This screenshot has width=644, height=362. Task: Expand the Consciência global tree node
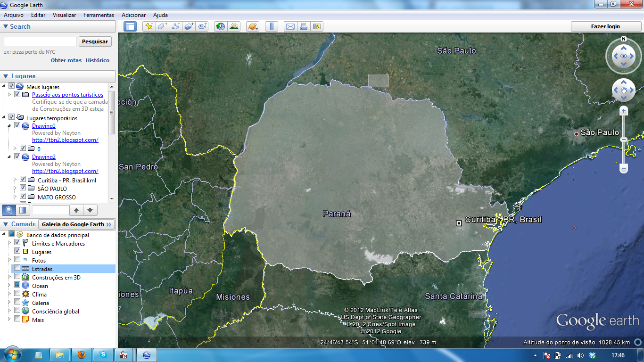pyautogui.click(x=9, y=311)
